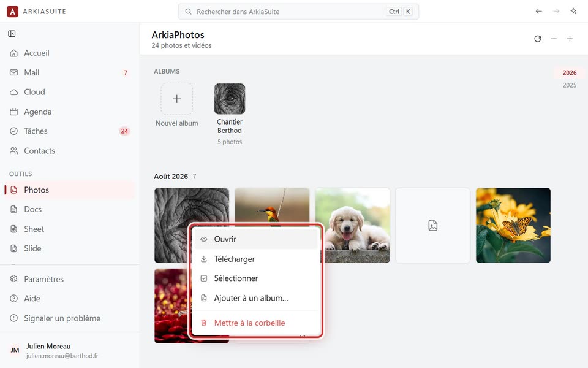Image resolution: width=588 pixels, height=368 pixels.
Task: Choose Mettre à la corbeille
Action: coord(256,323)
